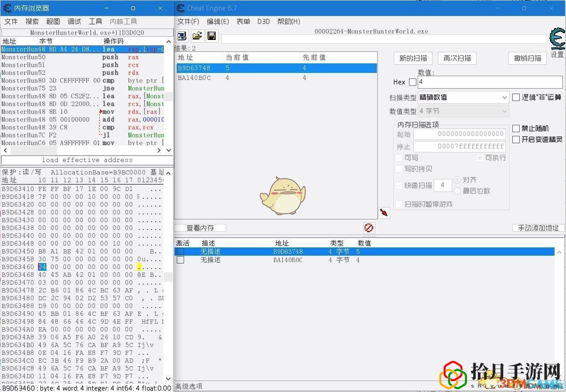The image size is (566, 392).
Task: Click the 类型 column header in address list
Action: pyautogui.click(x=336, y=243)
